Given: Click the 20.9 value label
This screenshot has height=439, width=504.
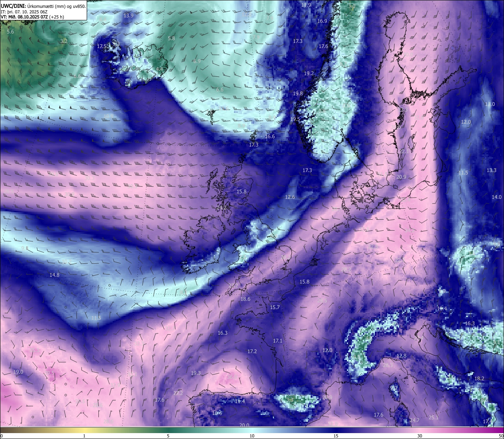Looking at the screenshot, I should (401, 177).
